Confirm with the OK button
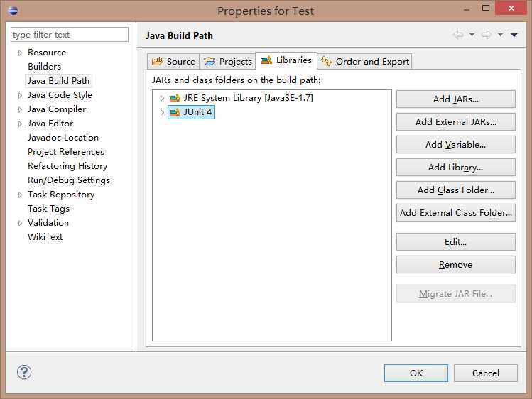 click(416, 373)
